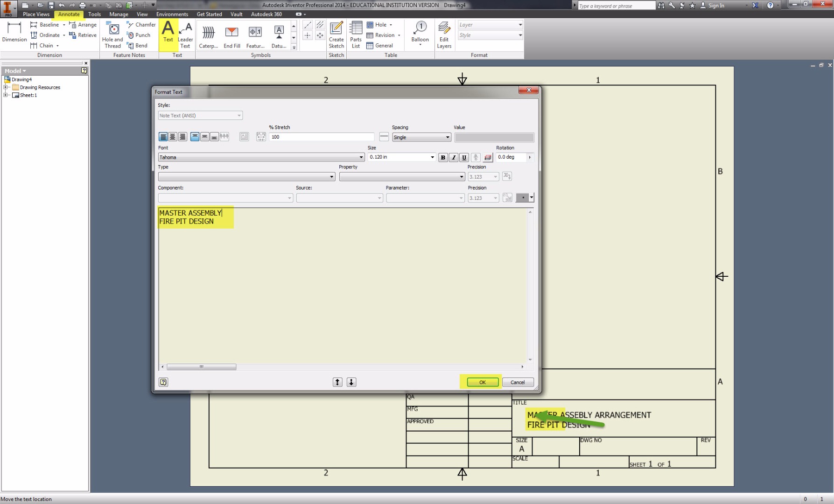The height and width of the screenshot is (504, 834).
Task: Toggle middle vertical text alignment
Action: [x=204, y=137]
